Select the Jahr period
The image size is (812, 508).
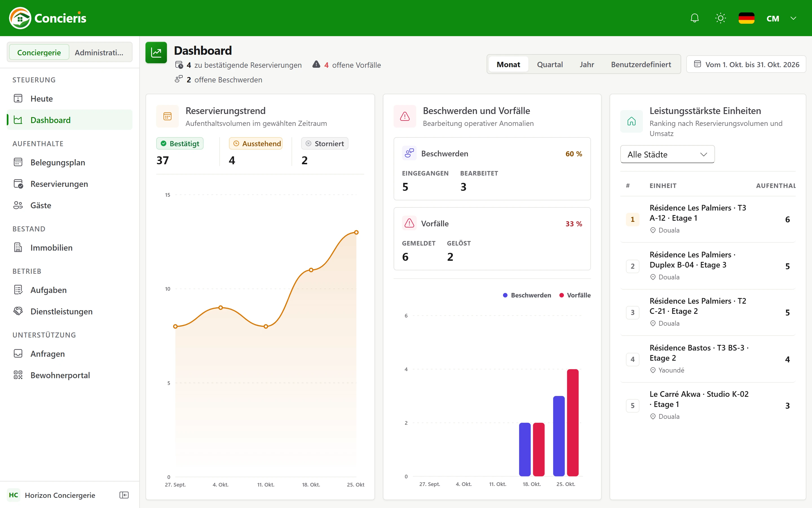[x=586, y=64]
